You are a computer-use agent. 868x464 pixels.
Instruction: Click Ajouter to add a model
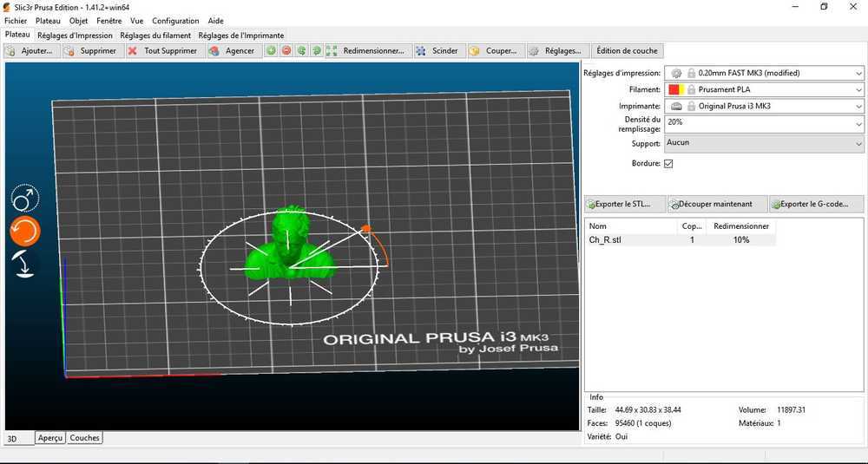pyautogui.click(x=31, y=51)
